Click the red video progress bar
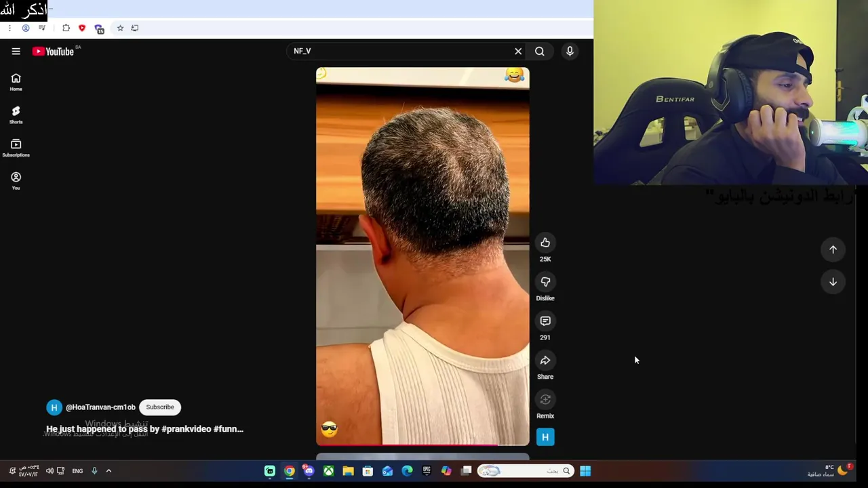The width and height of the screenshot is (868, 488). pos(422,445)
